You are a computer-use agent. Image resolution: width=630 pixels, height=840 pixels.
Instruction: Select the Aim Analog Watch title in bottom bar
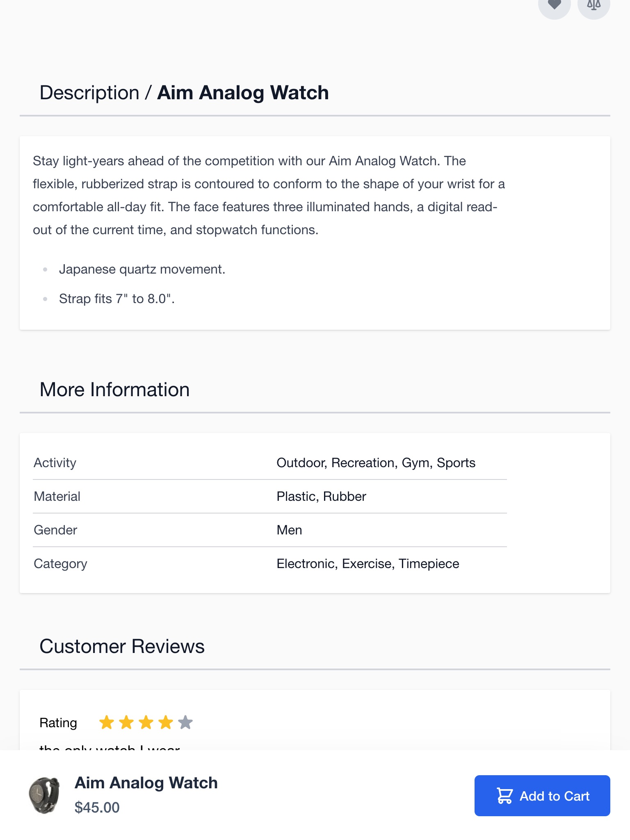pos(146,783)
